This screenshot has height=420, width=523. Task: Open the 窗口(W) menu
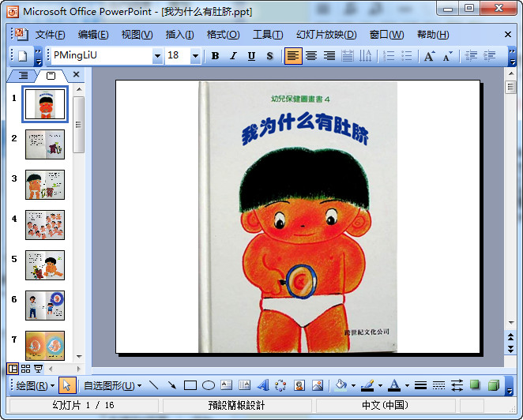pos(386,34)
